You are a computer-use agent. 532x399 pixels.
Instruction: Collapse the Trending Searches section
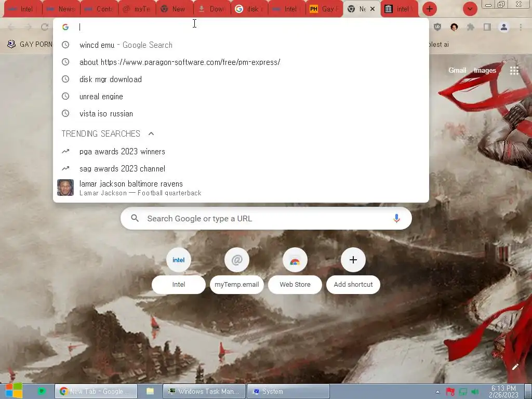click(151, 134)
